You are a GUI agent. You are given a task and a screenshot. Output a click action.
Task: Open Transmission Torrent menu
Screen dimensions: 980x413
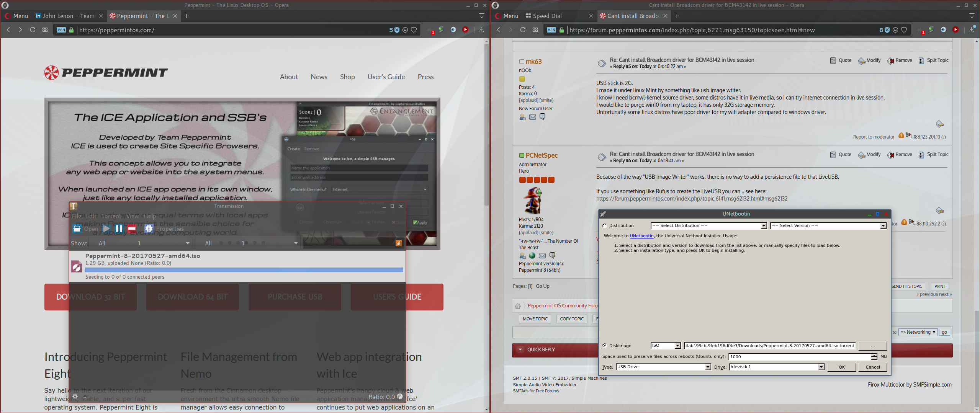coord(111,216)
